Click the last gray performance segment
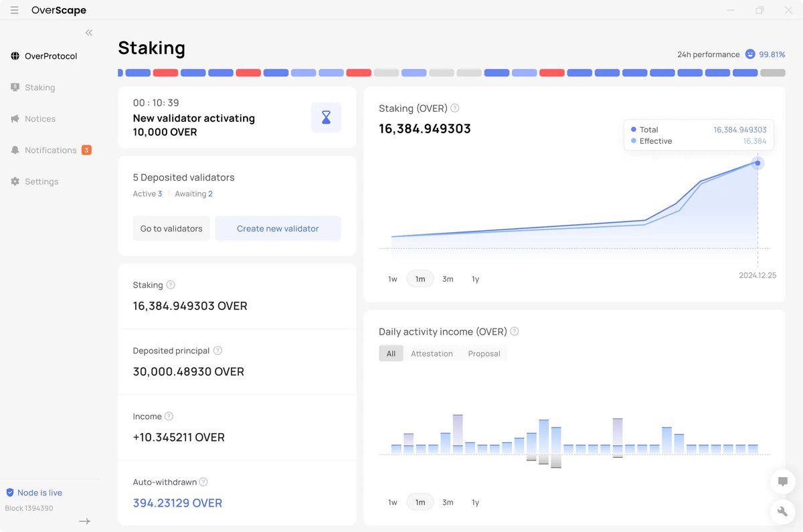803x532 pixels. pos(773,72)
